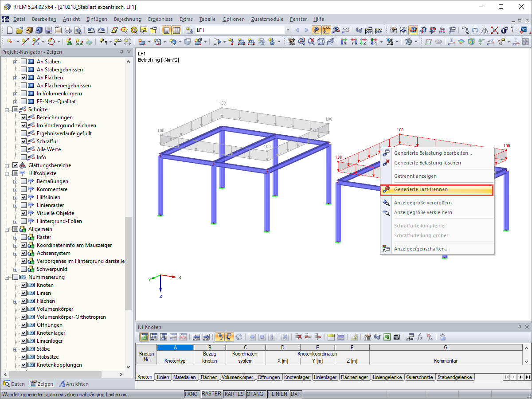532x399 pixels.
Task: Uncheck the An Flächen checkbox
Action: click(24, 78)
